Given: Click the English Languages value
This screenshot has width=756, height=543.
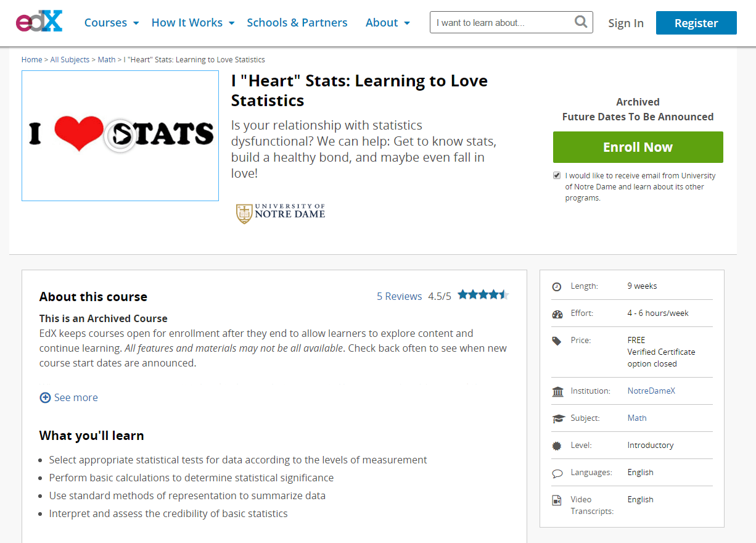Looking at the screenshot, I should [x=640, y=473].
